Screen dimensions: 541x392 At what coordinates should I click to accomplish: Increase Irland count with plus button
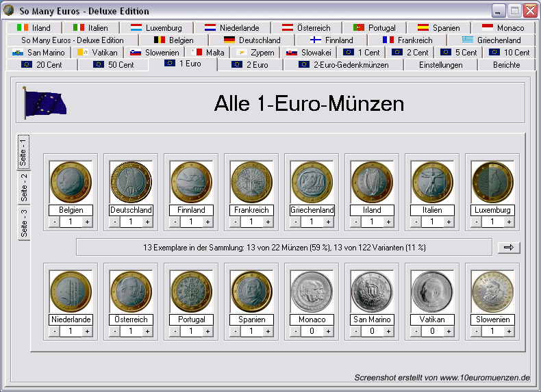pos(388,222)
